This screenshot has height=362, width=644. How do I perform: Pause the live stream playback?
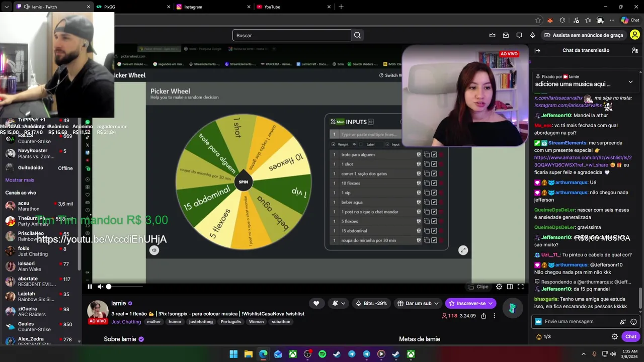point(90,287)
